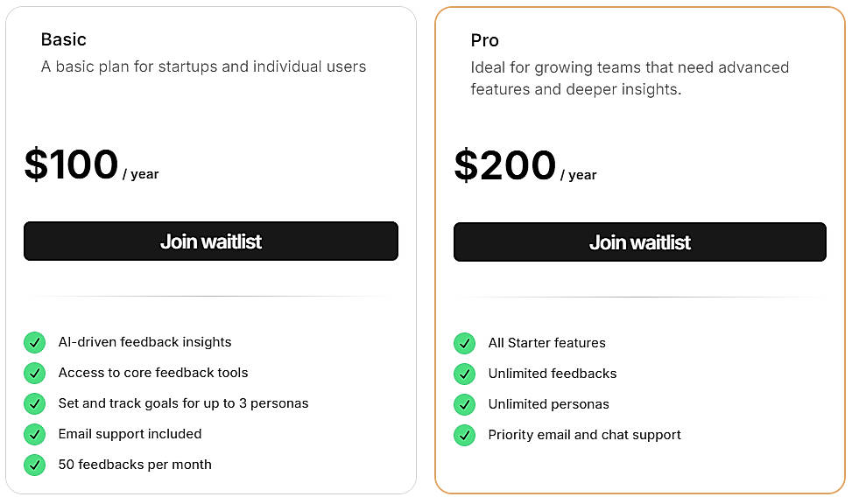Select checkmark next to "Set and track goals" feature
The width and height of the screenshot is (852, 504).
[34, 403]
